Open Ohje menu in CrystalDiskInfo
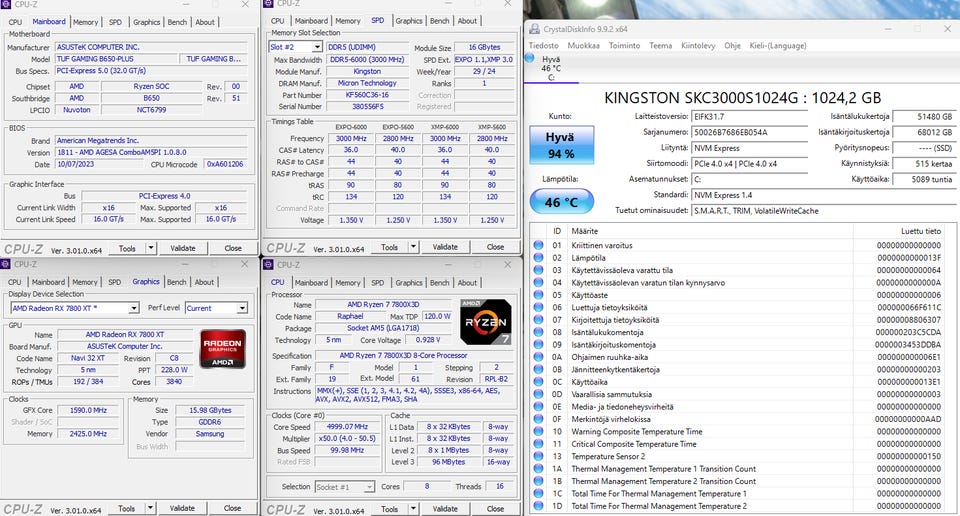Viewport: 960px width, 516px height. point(732,46)
